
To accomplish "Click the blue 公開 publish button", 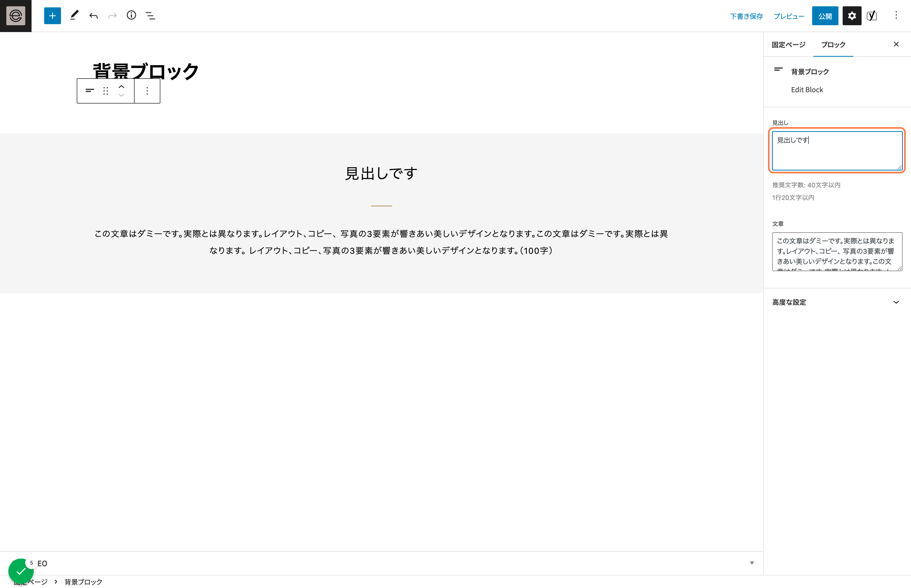I will point(825,16).
